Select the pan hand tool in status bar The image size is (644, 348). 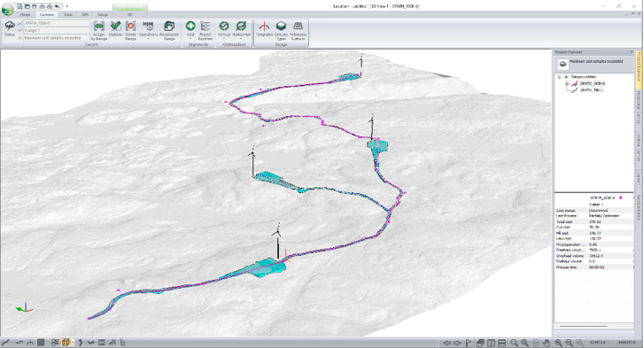click(x=546, y=343)
